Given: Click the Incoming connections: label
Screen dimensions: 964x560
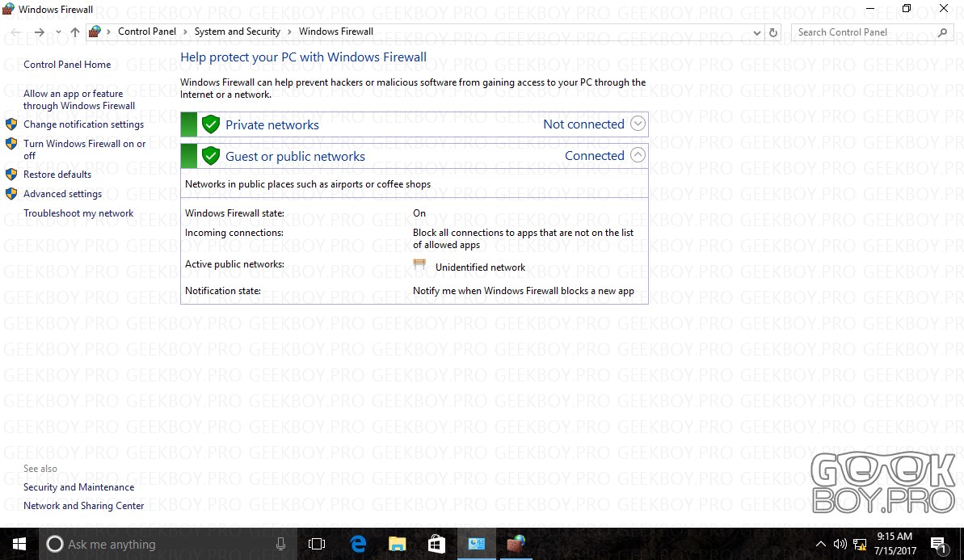Looking at the screenshot, I should coord(234,233).
